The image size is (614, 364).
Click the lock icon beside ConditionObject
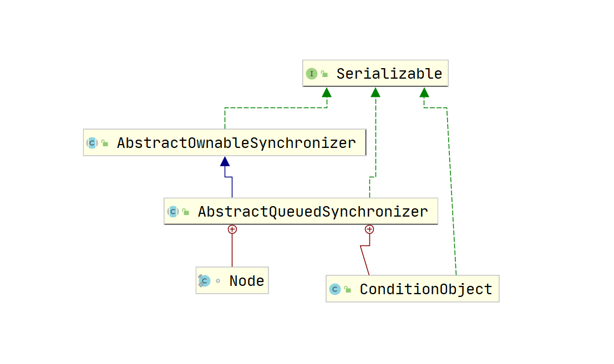[347, 289]
